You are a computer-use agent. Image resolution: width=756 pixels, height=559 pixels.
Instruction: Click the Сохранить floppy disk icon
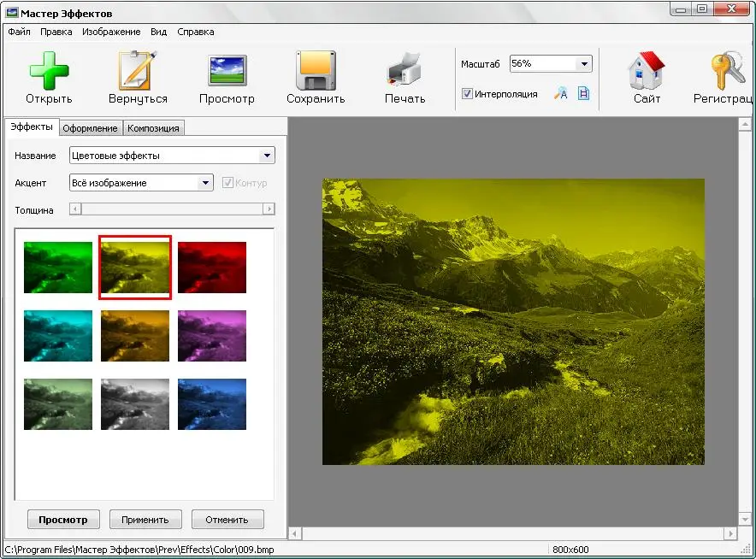pyautogui.click(x=316, y=71)
